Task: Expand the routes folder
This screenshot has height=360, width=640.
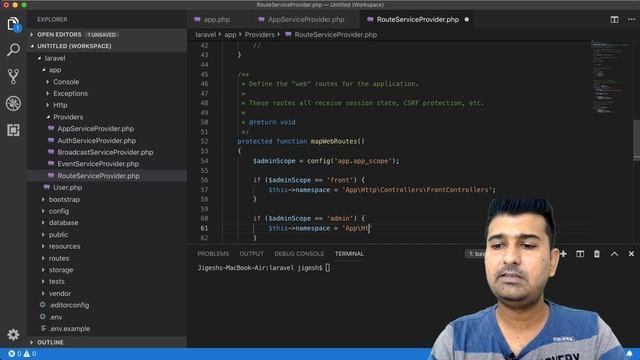Action: click(x=59, y=258)
